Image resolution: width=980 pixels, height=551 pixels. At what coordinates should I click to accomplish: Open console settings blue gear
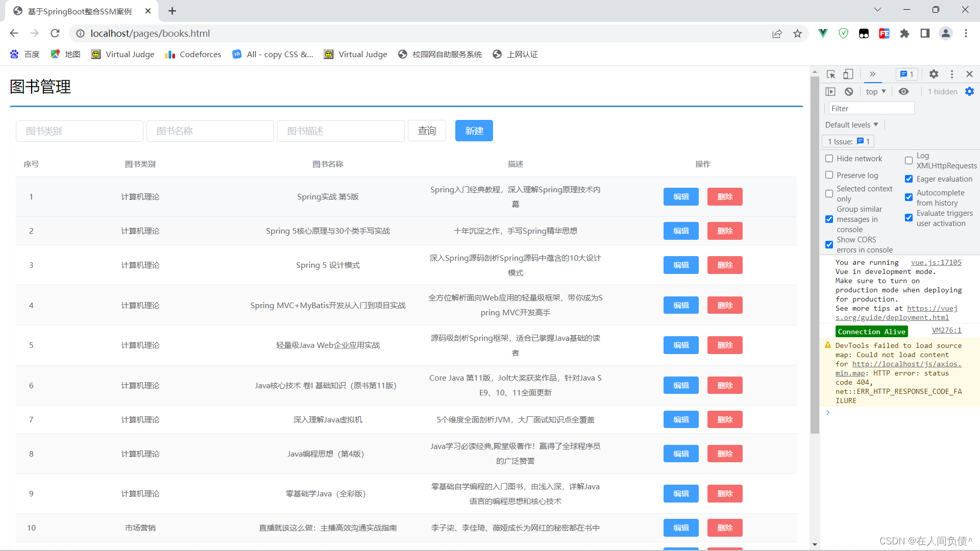[969, 92]
